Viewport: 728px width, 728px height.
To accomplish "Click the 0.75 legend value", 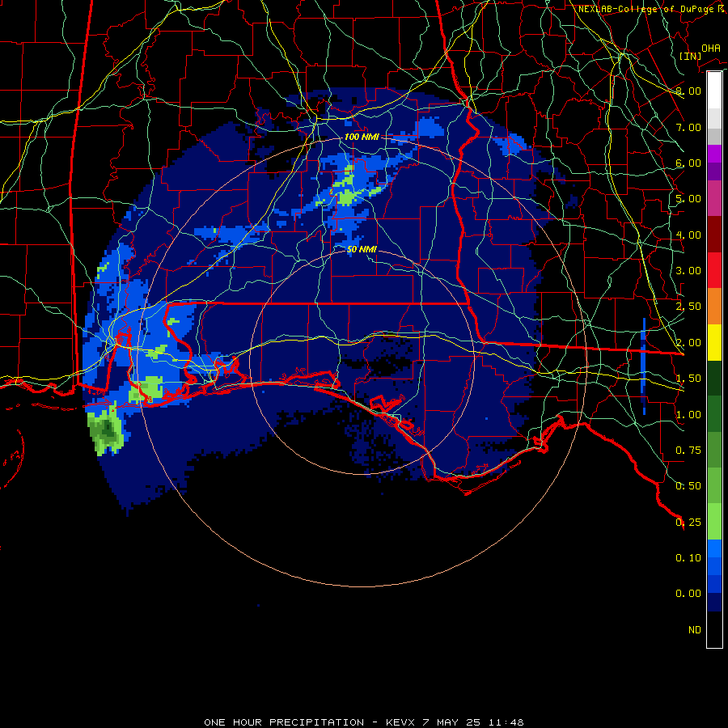I will [x=688, y=451].
